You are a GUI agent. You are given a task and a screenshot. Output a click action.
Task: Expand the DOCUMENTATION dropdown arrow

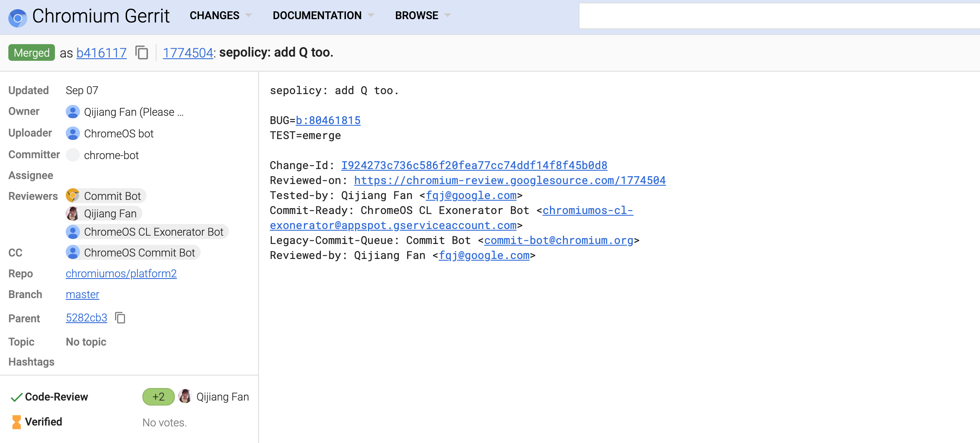pyautogui.click(x=371, y=15)
